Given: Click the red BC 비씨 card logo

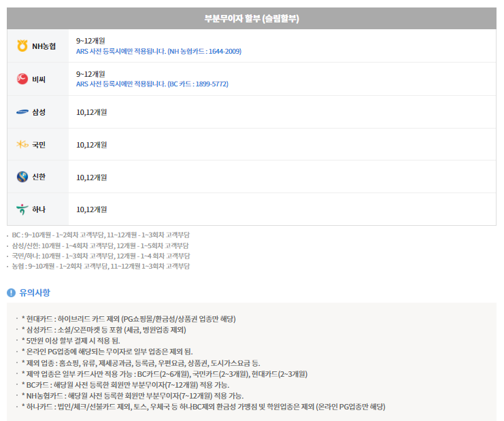Looking at the screenshot, I should [x=22, y=79].
